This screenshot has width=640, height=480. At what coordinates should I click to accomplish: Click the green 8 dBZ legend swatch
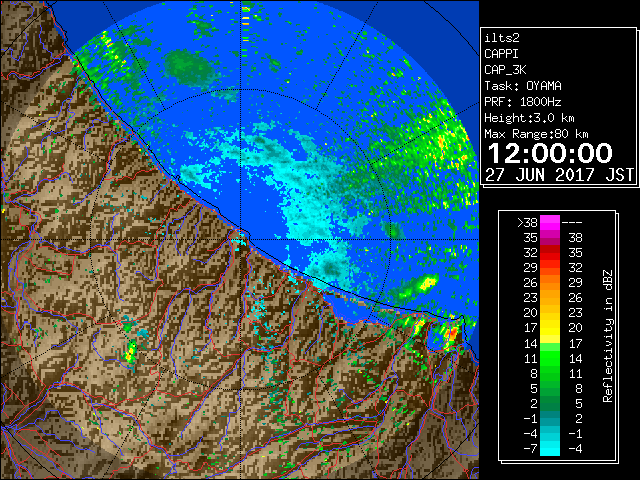coord(550,373)
